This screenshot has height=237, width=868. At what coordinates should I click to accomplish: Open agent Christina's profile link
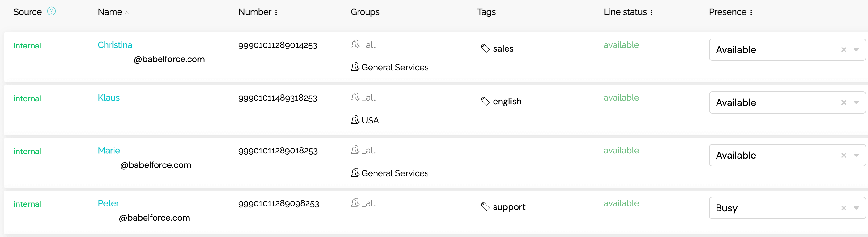pyautogui.click(x=115, y=45)
